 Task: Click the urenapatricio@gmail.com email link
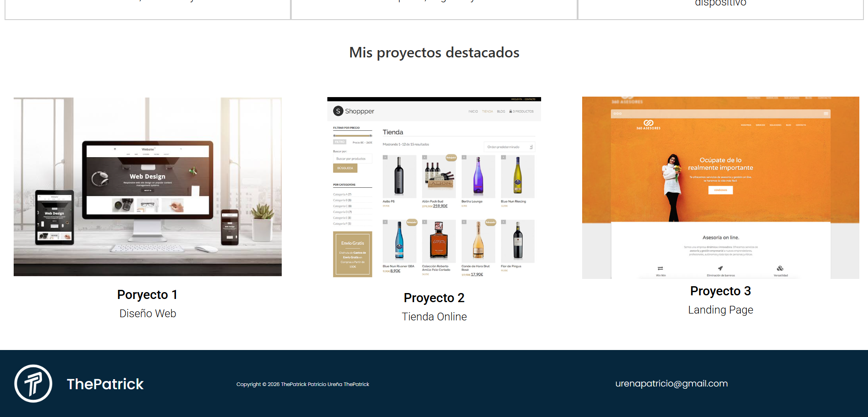tap(672, 384)
